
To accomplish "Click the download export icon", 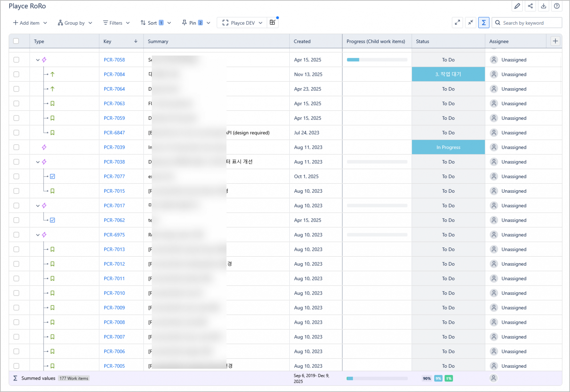I will 543,6.
